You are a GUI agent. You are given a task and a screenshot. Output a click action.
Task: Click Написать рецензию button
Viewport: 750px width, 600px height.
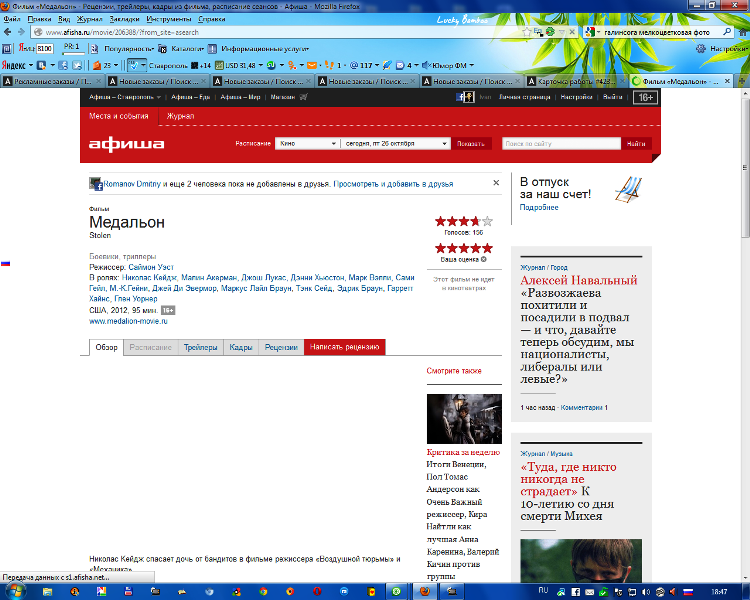[344, 347]
